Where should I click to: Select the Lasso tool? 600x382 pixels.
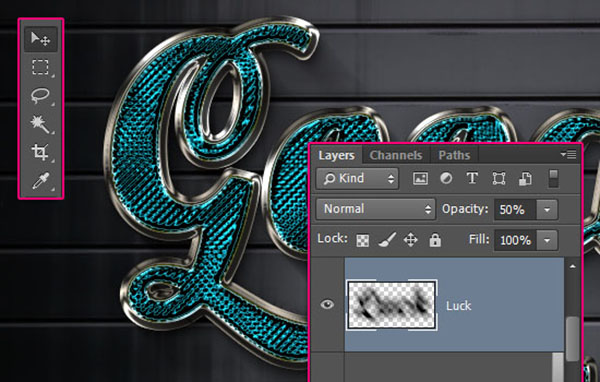(41, 95)
